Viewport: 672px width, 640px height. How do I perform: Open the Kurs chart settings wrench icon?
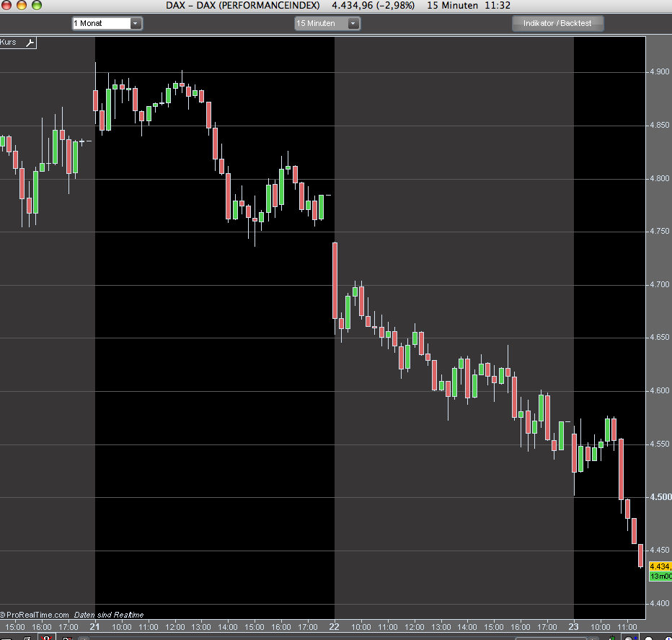30,43
